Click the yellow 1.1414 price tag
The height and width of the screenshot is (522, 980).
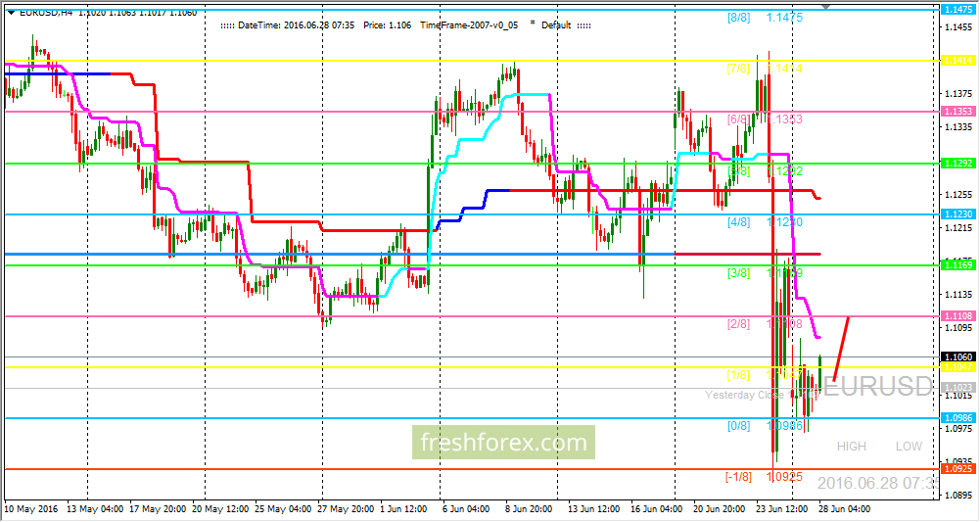tap(958, 61)
